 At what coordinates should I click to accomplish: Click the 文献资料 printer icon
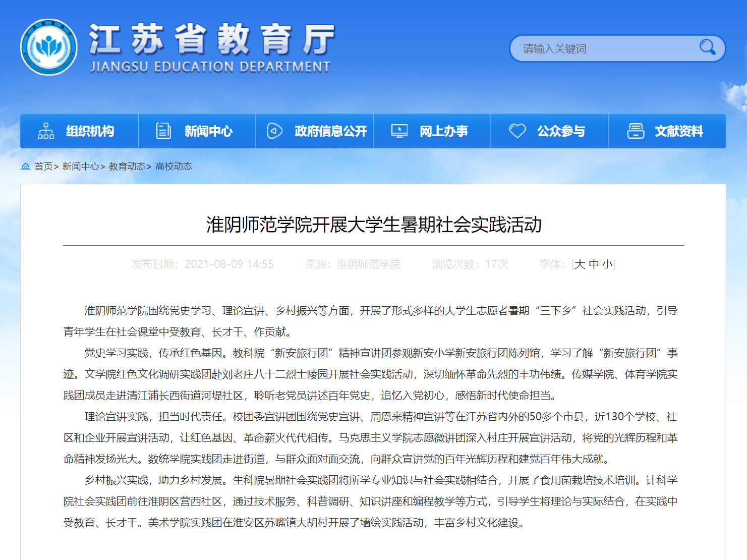pos(636,131)
